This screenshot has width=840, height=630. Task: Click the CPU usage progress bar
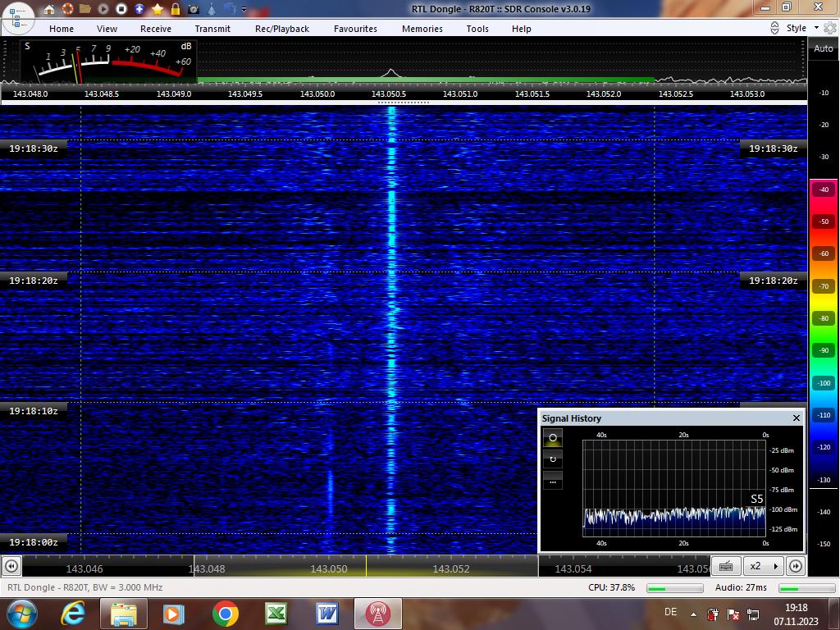pos(675,588)
